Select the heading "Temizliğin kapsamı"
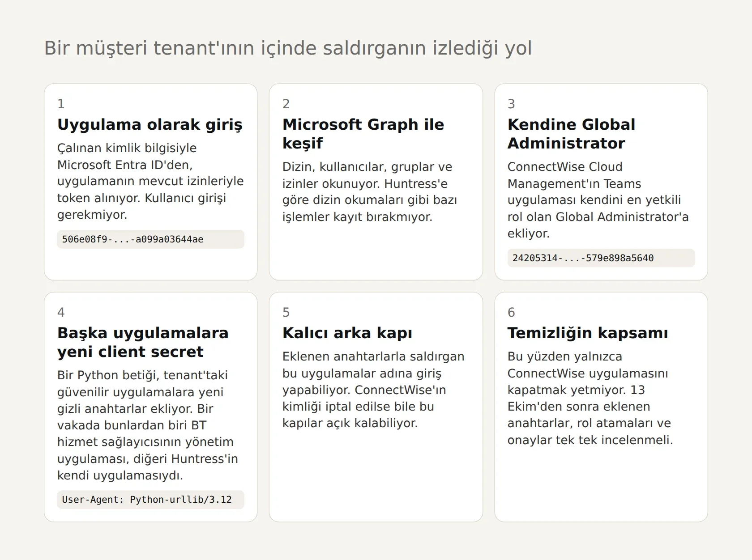 (x=588, y=333)
